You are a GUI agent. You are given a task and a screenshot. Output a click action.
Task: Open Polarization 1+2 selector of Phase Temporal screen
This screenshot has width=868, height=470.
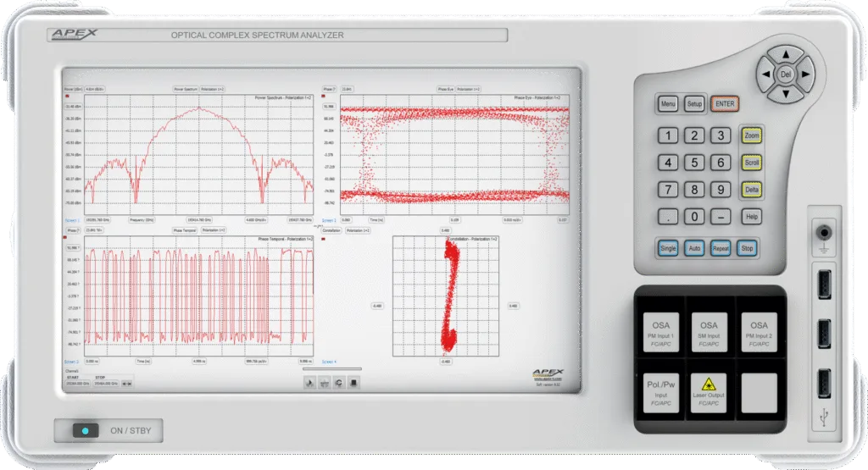213,230
